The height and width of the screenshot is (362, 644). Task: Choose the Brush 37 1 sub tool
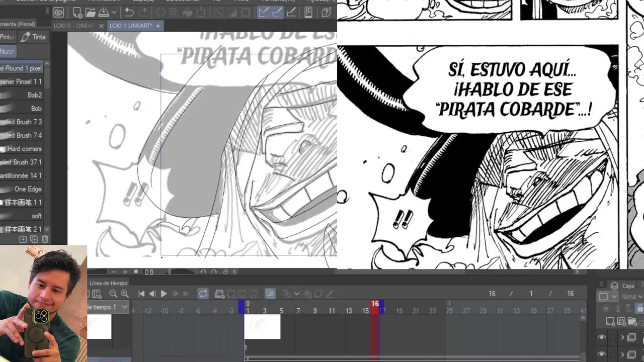tap(22, 162)
